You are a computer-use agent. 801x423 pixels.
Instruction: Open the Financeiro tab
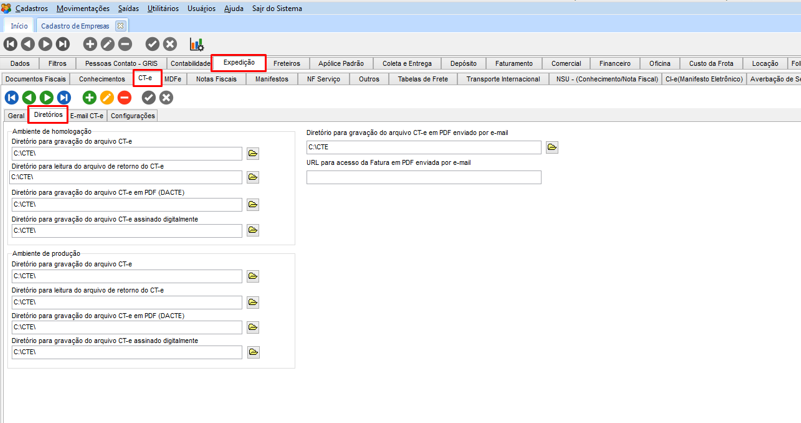[x=615, y=63]
